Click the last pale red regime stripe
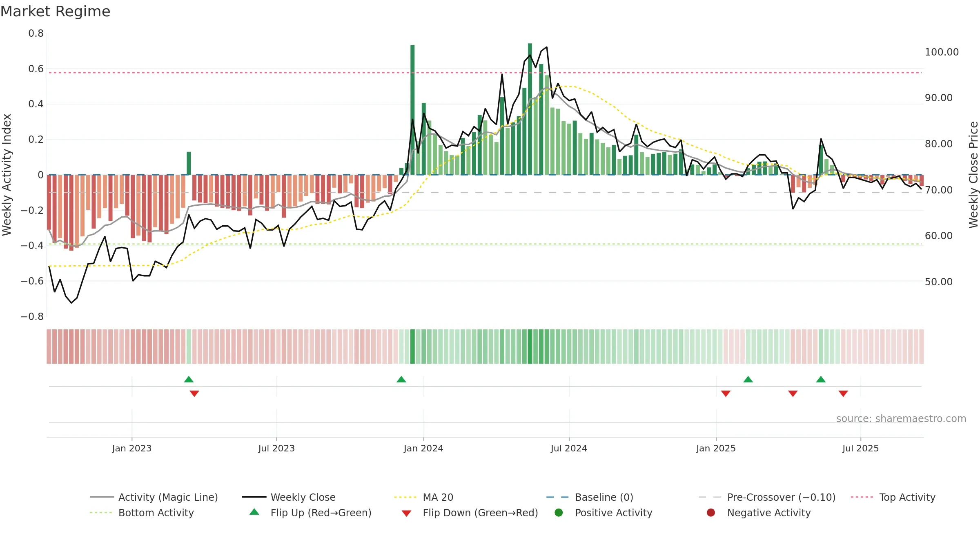 pyautogui.click(x=922, y=347)
